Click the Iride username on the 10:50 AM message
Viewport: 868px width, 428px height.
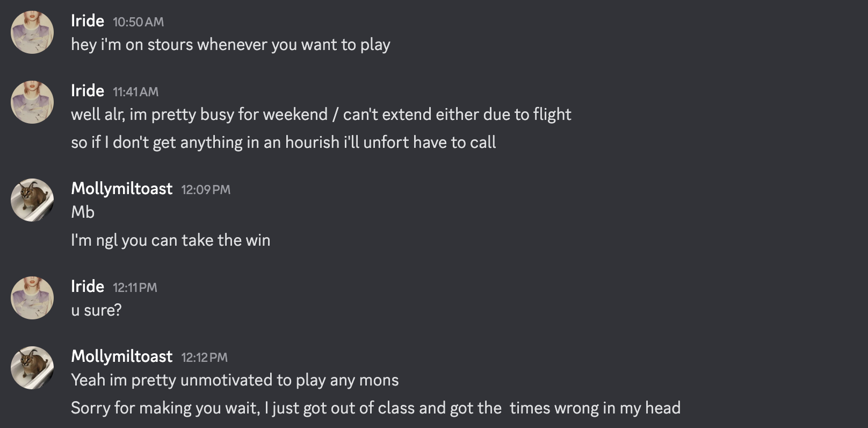(x=88, y=21)
